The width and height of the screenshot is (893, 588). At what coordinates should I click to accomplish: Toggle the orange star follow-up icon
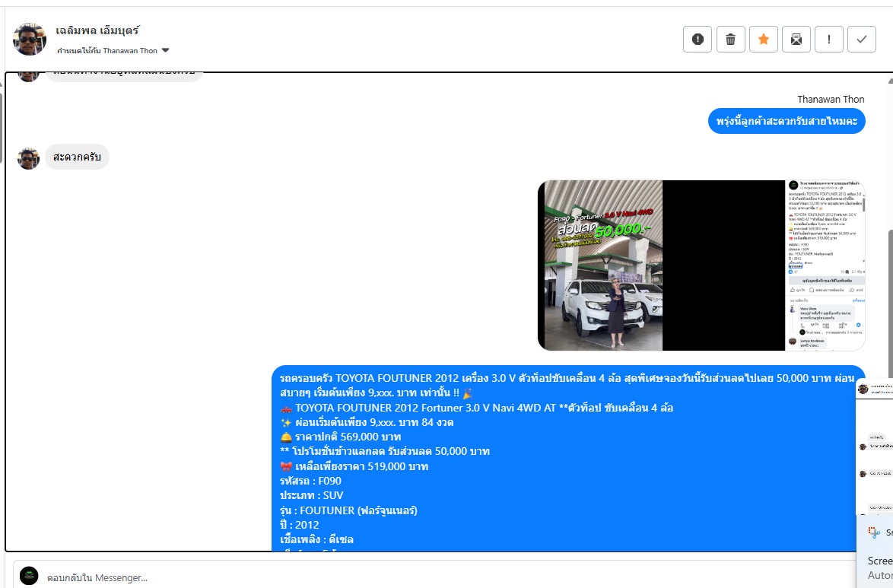tap(764, 40)
